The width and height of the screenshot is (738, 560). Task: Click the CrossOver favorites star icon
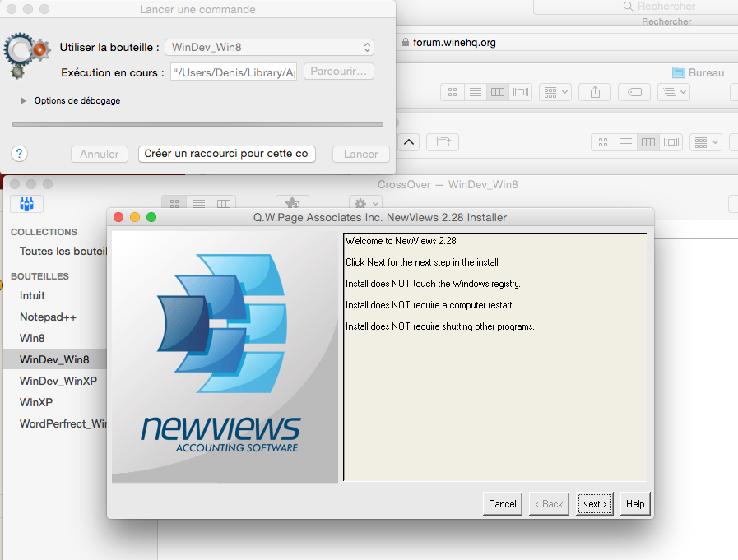(x=292, y=203)
